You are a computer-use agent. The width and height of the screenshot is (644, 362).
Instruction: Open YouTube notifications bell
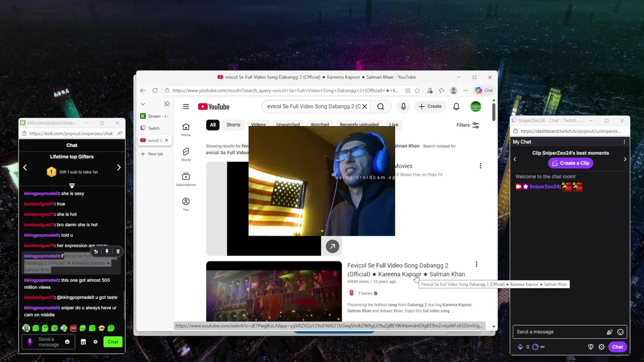(456, 107)
